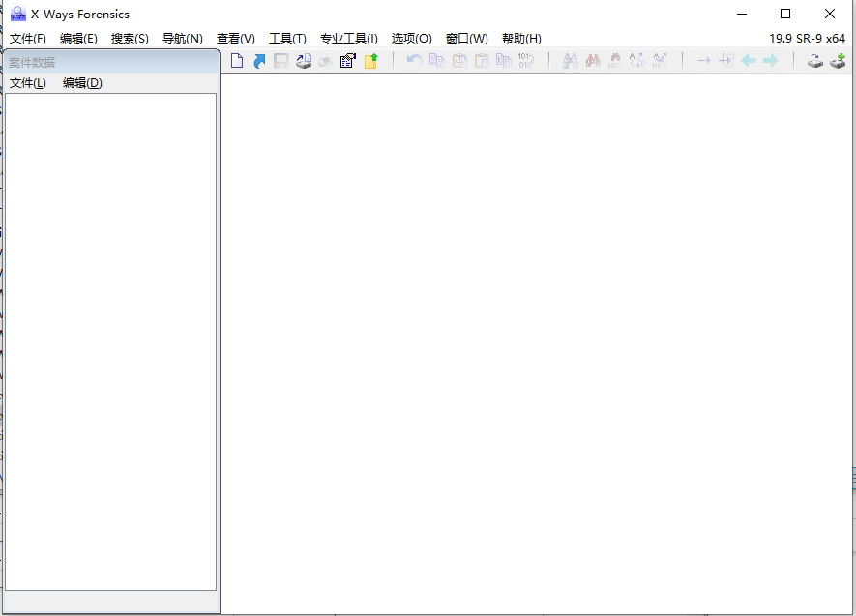856x616 pixels.
Task: Open the 导航(N) menu
Action: tap(183, 38)
